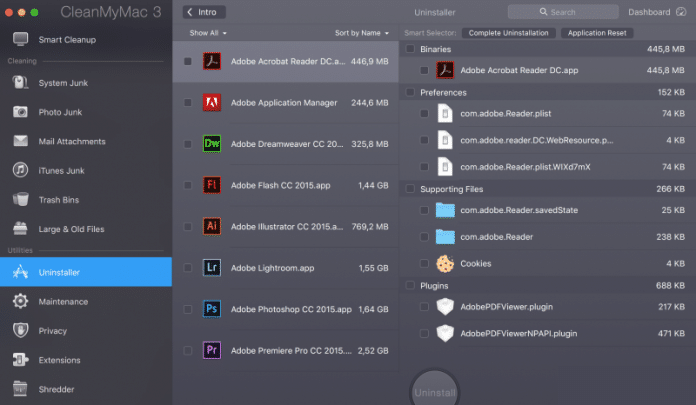Select Maintenance in the sidebar
The image size is (696, 405).
point(86,301)
